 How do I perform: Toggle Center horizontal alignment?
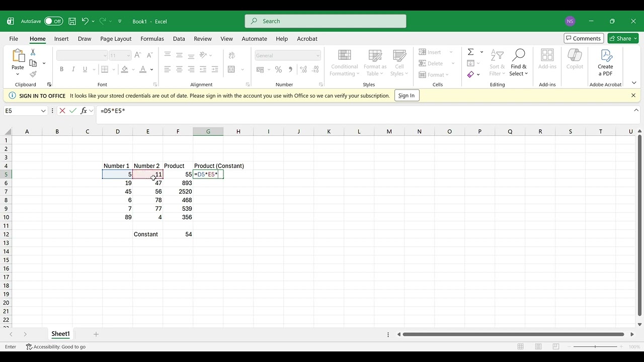coord(179,69)
